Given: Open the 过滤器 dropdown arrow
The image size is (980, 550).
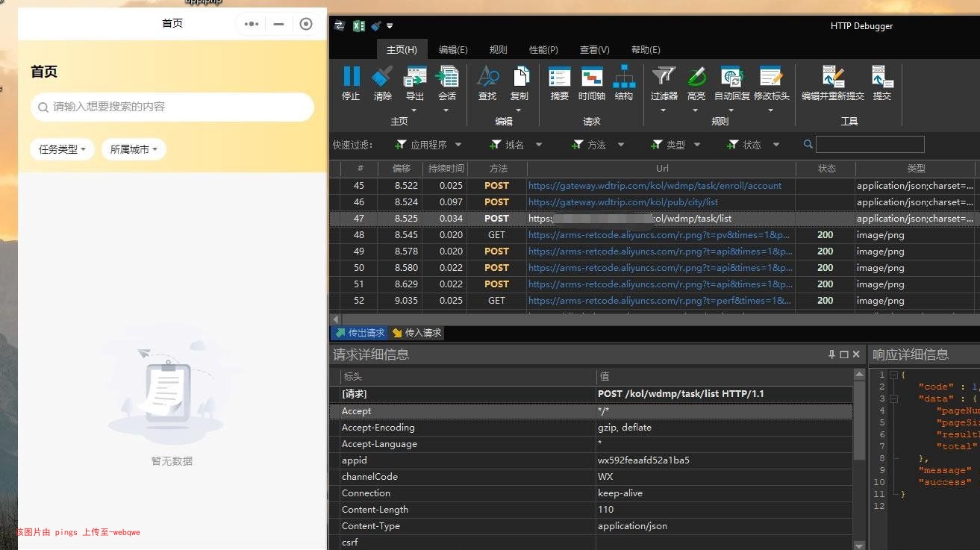Looking at the screenshot, I should click(664, 110).
